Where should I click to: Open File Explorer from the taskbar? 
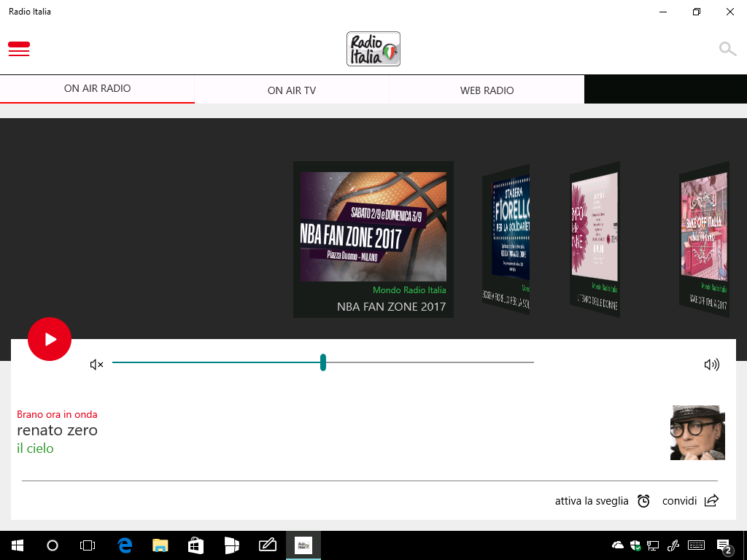(x=160, y=545)
